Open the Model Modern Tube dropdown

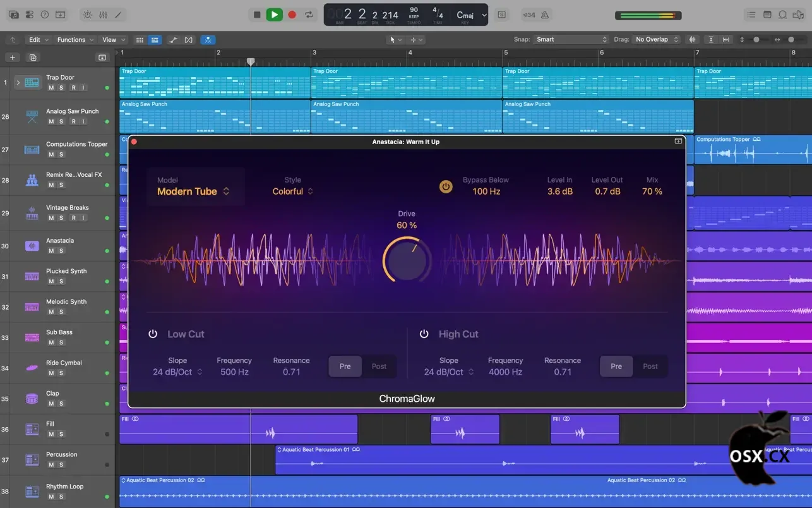point(193,191)
